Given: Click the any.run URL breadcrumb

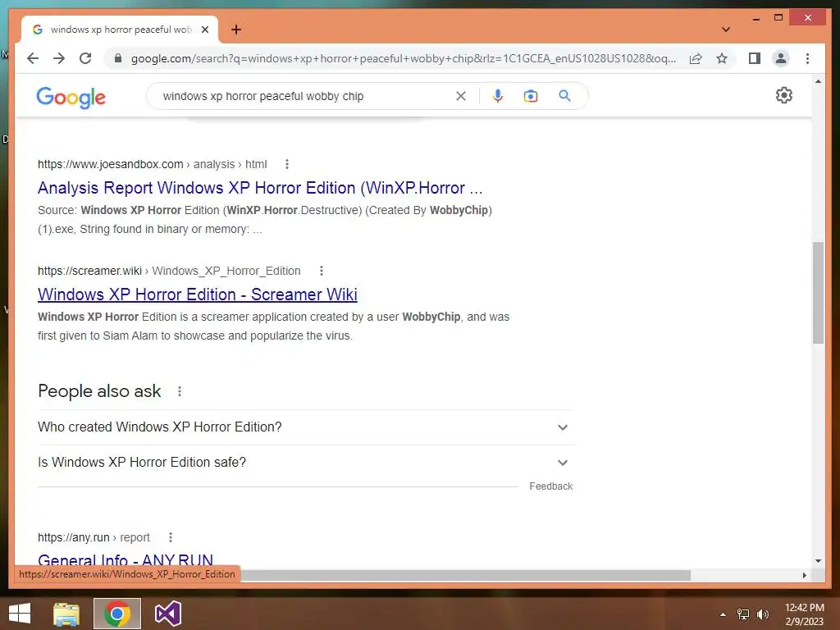Looking at the screenshot, I should point(94,537).
